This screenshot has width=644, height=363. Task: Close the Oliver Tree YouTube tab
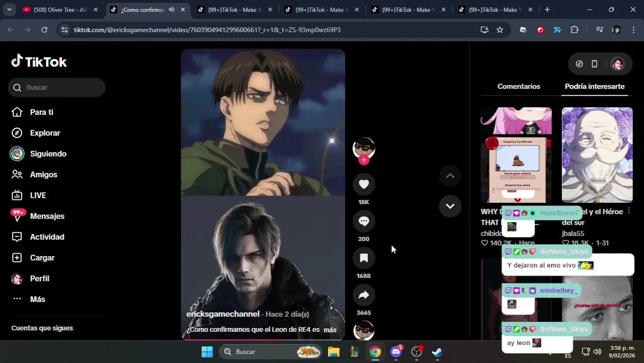96,10
